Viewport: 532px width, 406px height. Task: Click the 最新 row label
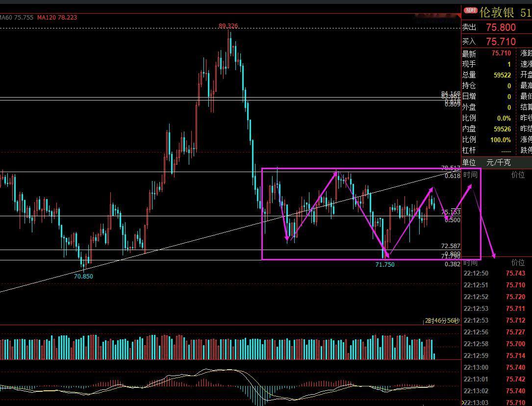point(469,53)
